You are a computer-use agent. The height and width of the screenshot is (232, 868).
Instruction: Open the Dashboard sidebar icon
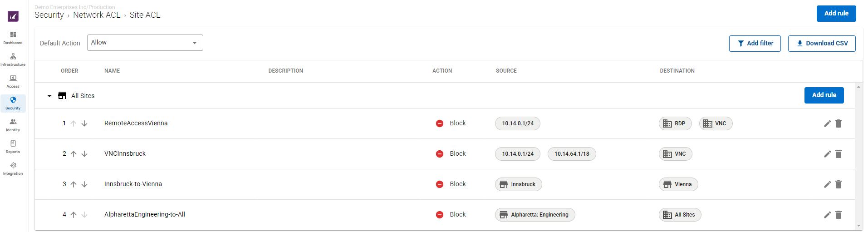pyautogui.click(x=13, y=38)
